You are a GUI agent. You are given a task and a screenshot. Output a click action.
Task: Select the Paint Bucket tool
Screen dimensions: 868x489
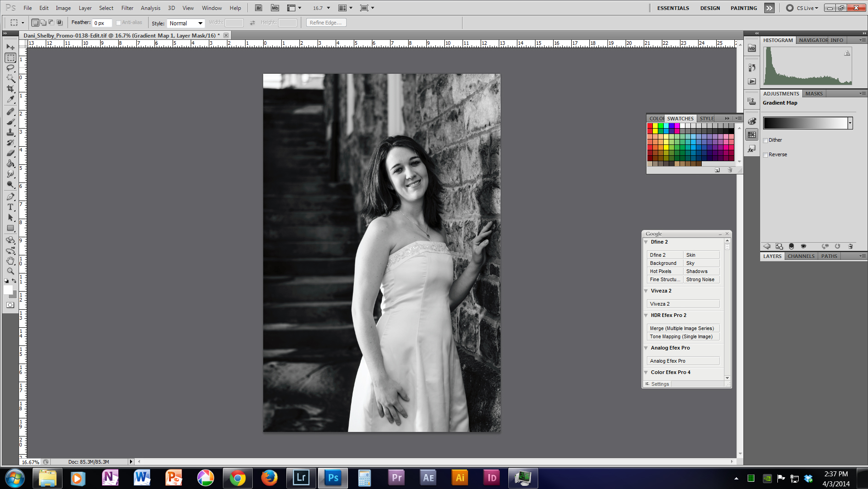10,163
